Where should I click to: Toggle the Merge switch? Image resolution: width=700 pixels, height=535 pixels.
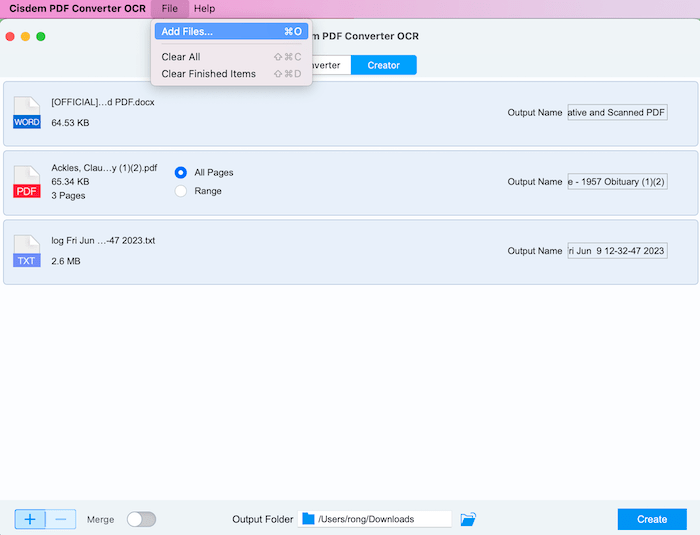tap(141, 519)
